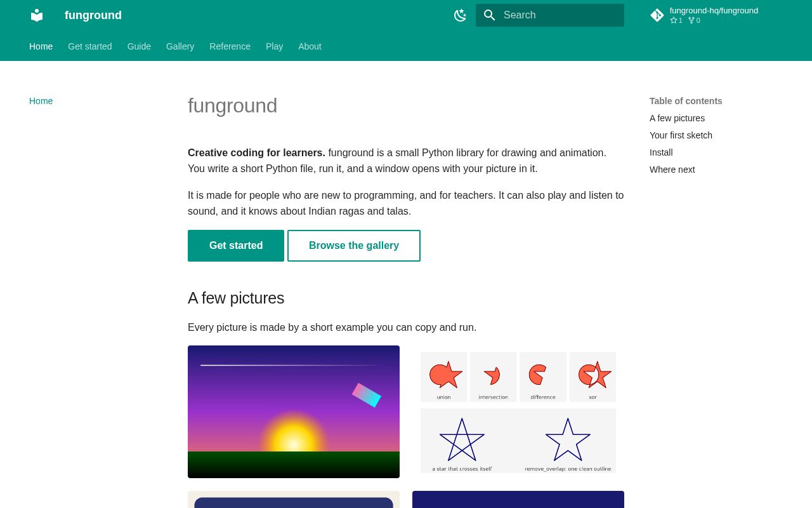Viewport: 812px width, 508px height.
Task: Open the About tab
Action: coord(310,46)
